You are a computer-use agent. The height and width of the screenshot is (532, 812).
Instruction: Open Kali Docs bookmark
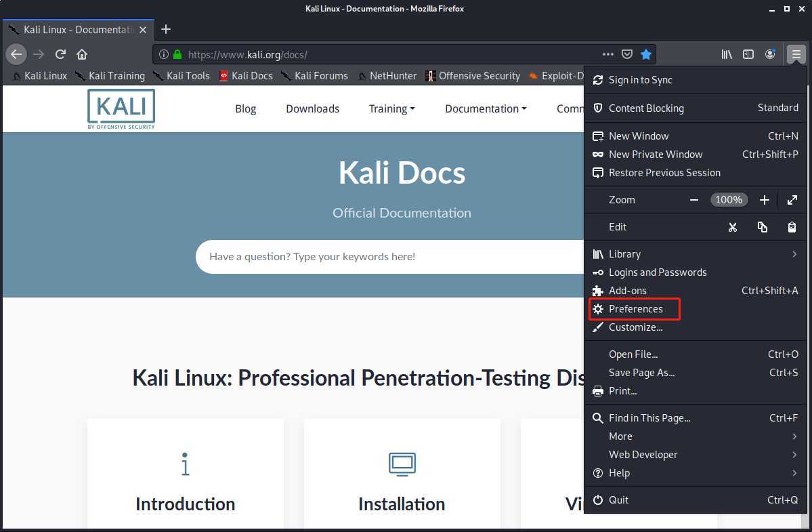[245, 76]
